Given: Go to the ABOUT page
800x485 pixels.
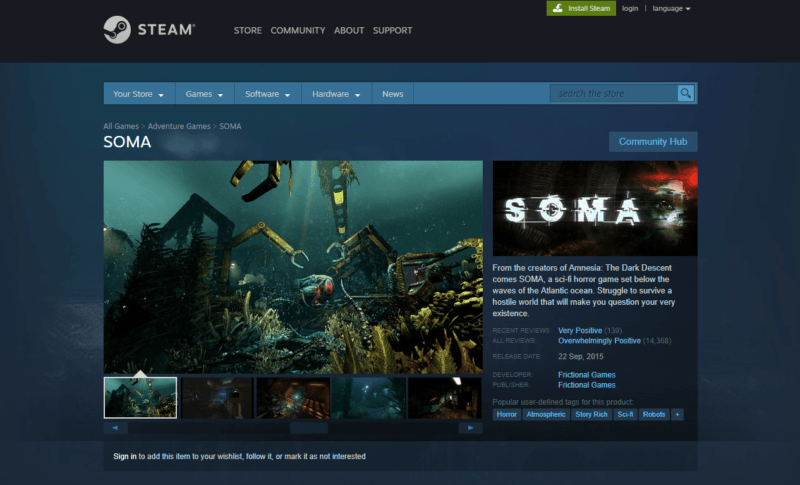Looking at the screenshot, I should click(x=349, y=31).
